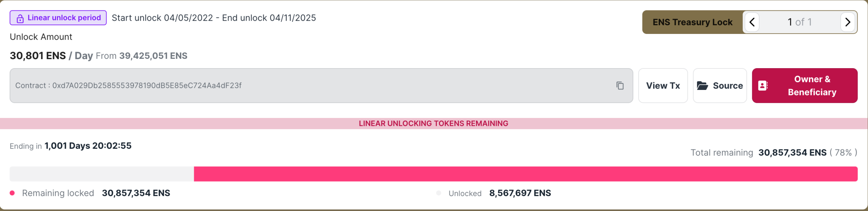Viewport: 868px width, 211px height.
Task: Open the Source button
Action: [x=720, y=85]
